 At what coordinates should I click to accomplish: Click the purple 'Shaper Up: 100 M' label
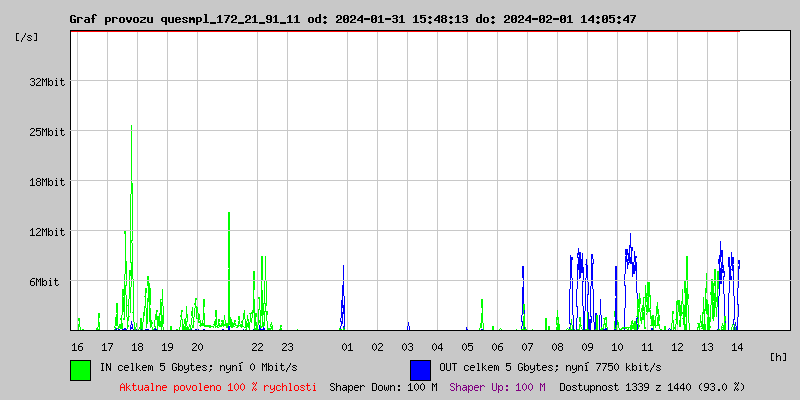tap(497, 386)
